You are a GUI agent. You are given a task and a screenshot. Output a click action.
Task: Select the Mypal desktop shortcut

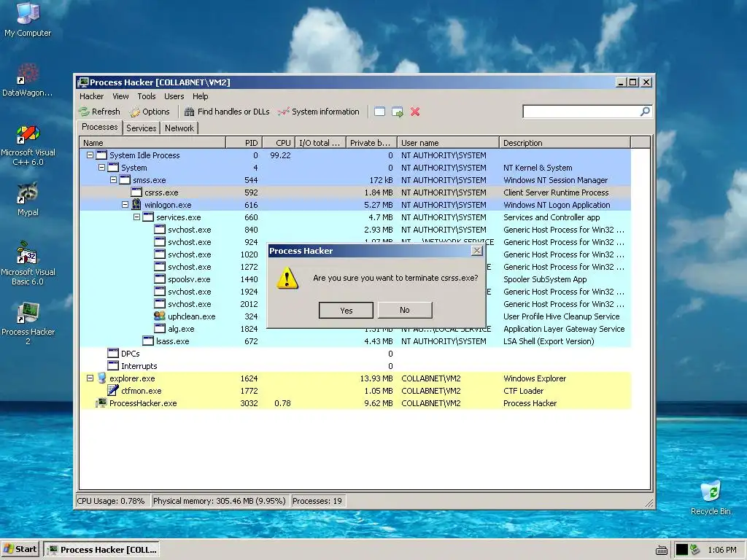pos(28,200)
